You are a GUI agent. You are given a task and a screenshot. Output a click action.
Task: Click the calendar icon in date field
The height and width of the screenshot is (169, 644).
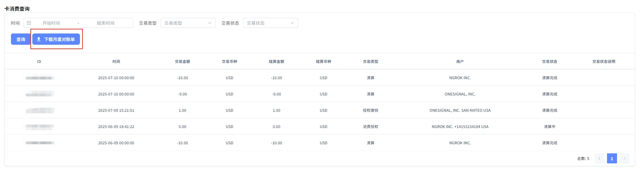tap(29, 23)
